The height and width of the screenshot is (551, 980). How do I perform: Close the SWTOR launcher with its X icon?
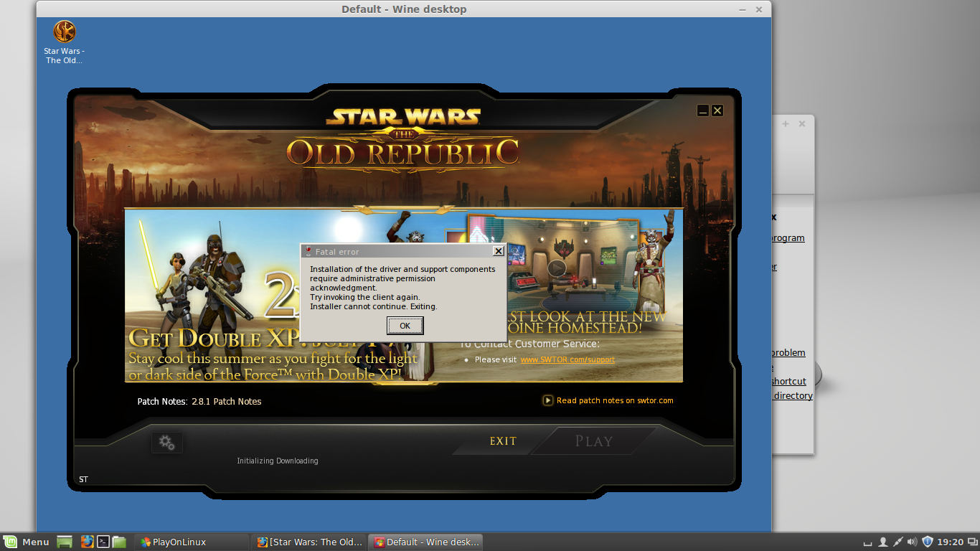point(717,110)
